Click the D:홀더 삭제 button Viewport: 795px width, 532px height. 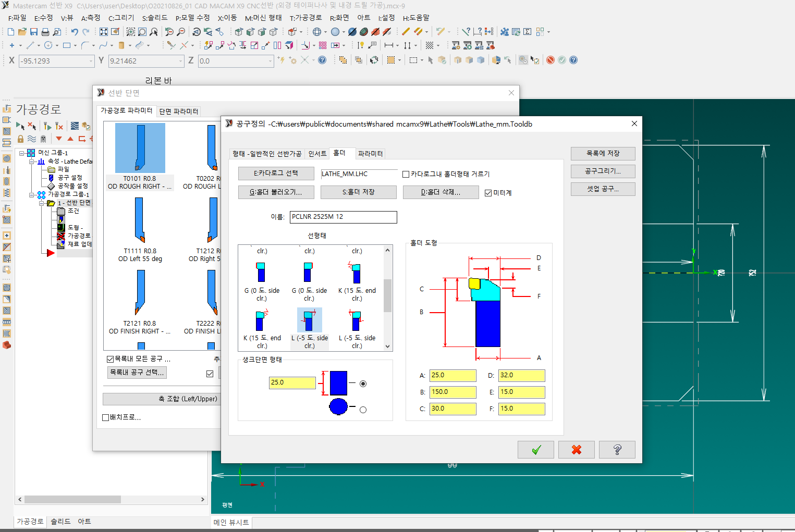click(x=441, y=192)
